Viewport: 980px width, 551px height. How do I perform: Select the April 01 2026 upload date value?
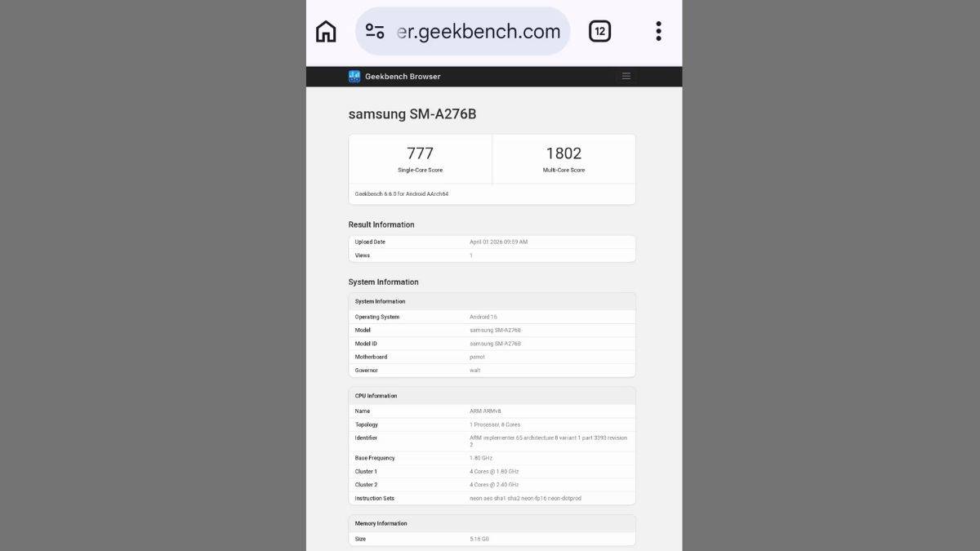point(499,242)
